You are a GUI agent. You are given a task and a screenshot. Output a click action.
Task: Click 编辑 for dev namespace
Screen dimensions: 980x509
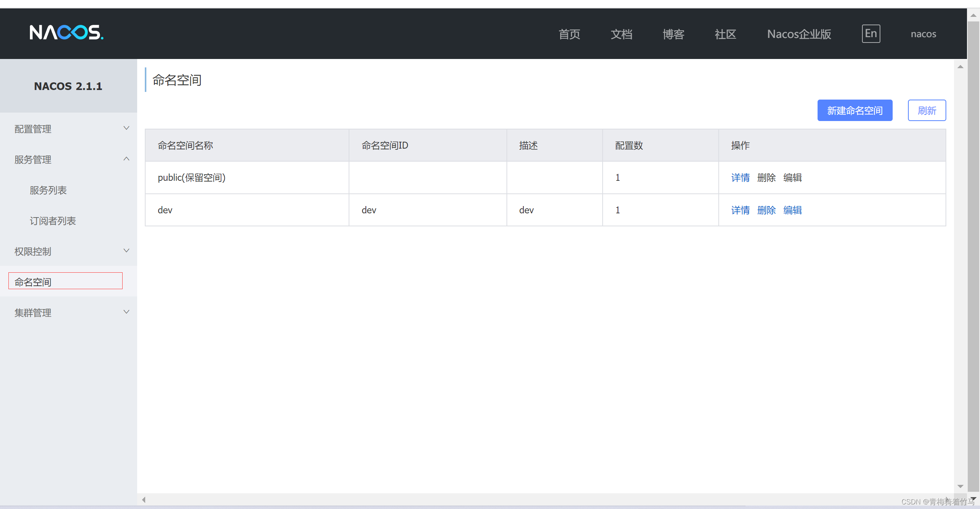[x=792, y=210]
